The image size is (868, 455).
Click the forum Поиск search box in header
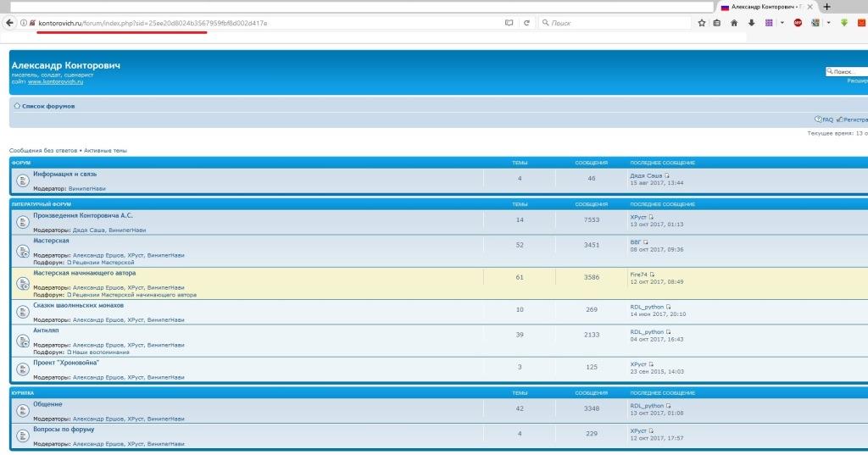coord(847,71)
